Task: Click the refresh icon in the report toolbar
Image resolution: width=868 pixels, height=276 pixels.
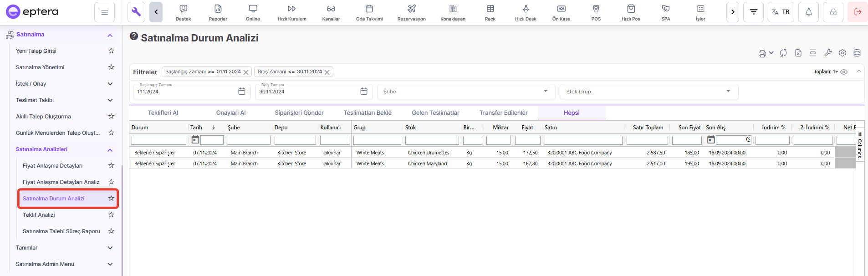Action: [x=783, y=53]
